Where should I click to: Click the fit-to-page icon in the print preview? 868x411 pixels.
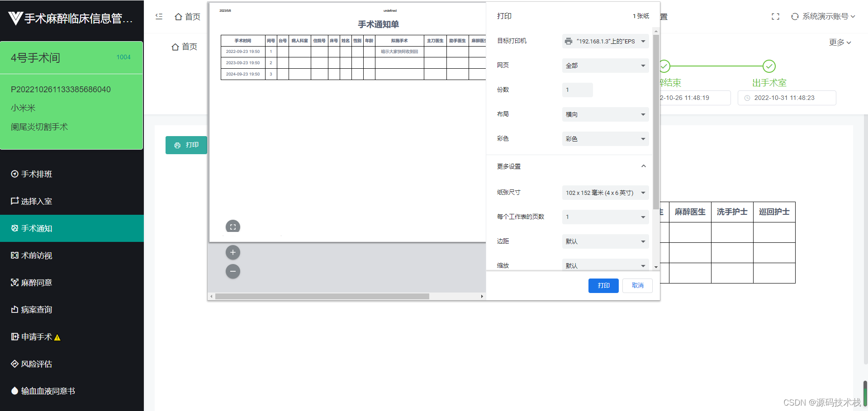(233, 227)
